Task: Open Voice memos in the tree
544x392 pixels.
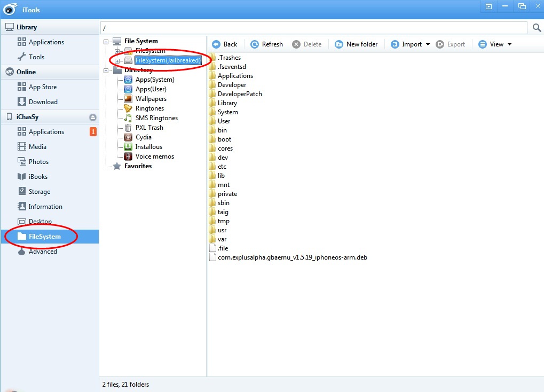Action: coord(154,156)
